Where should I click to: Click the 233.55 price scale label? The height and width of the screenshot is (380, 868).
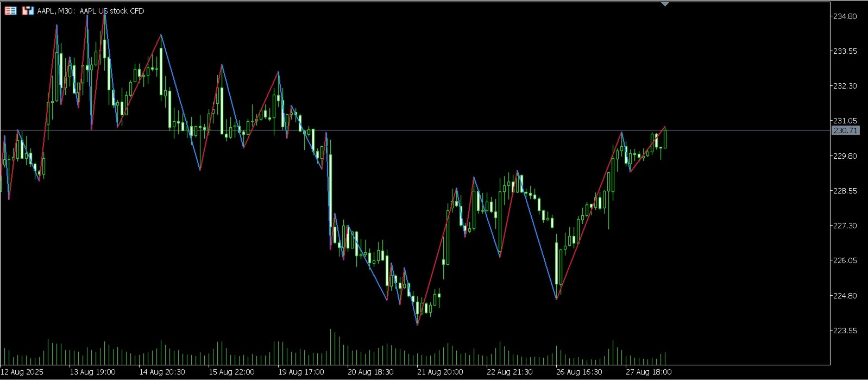pos(845,51)
